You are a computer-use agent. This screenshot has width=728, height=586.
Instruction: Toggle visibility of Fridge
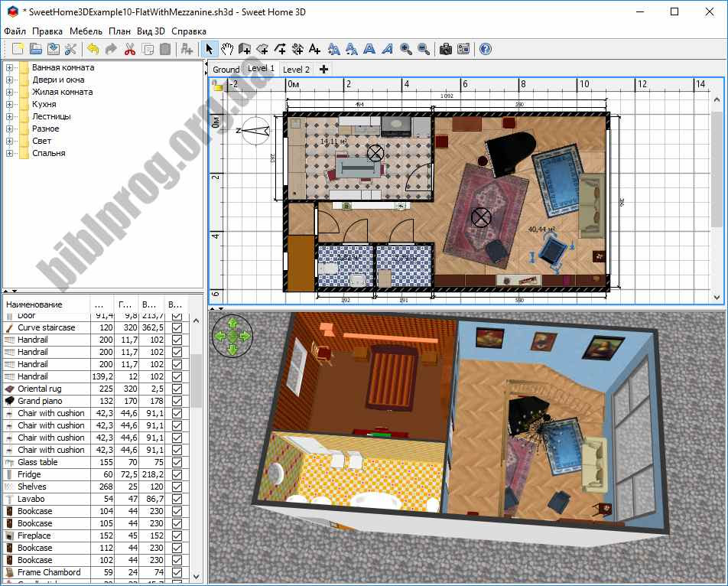click(x=177, y=474)
